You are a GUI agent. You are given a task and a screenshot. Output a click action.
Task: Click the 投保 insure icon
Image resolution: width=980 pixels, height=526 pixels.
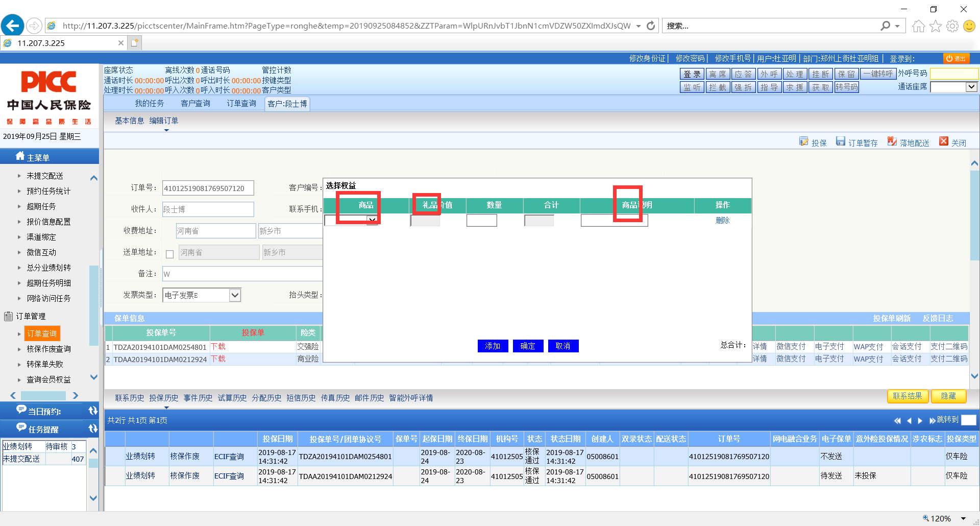[804, 141]
